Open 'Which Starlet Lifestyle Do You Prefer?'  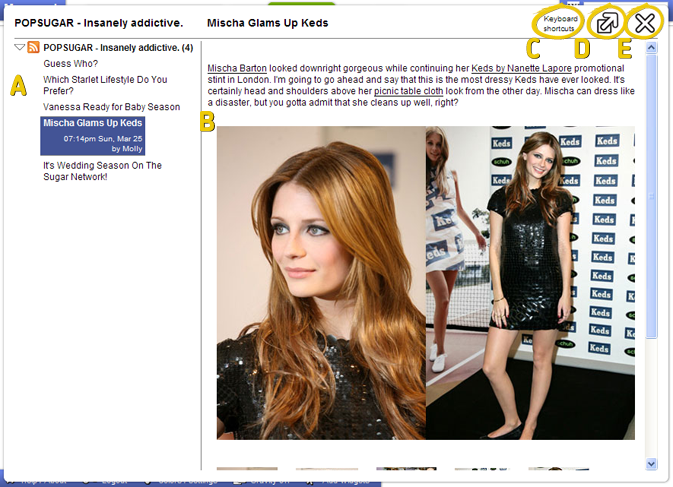click(x=105, y=85)
